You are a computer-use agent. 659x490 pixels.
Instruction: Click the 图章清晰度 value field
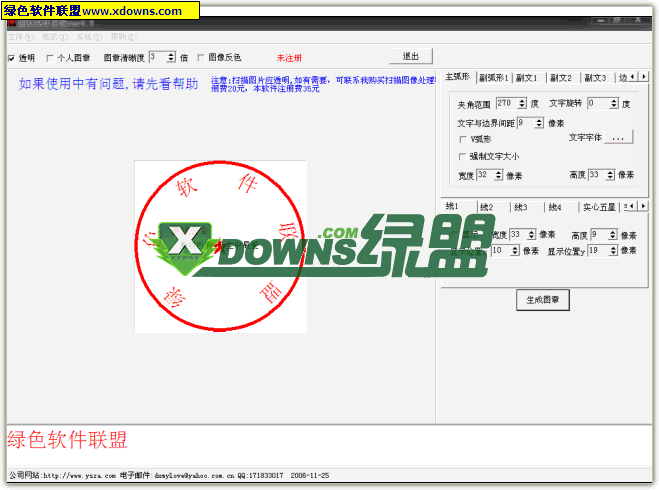click(158, 57)
